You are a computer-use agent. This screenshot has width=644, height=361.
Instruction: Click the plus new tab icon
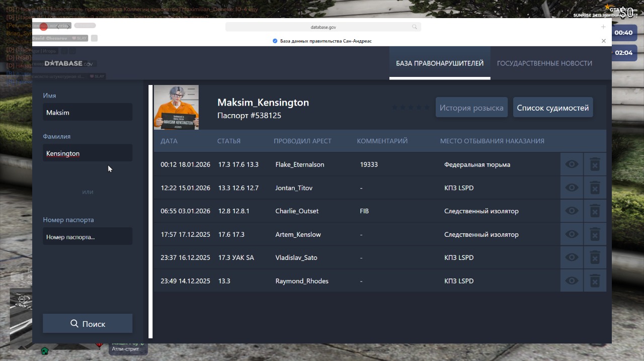click(x=603, y=27)
